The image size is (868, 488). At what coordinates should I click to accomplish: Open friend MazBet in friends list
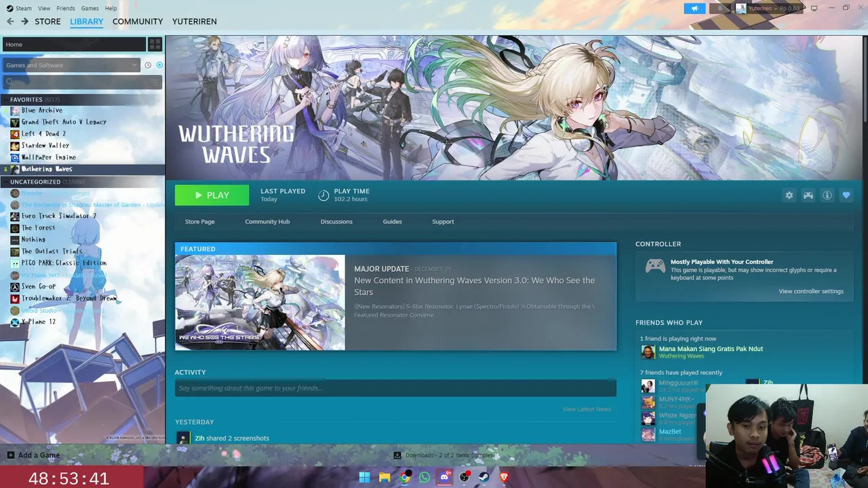point(670,432)
